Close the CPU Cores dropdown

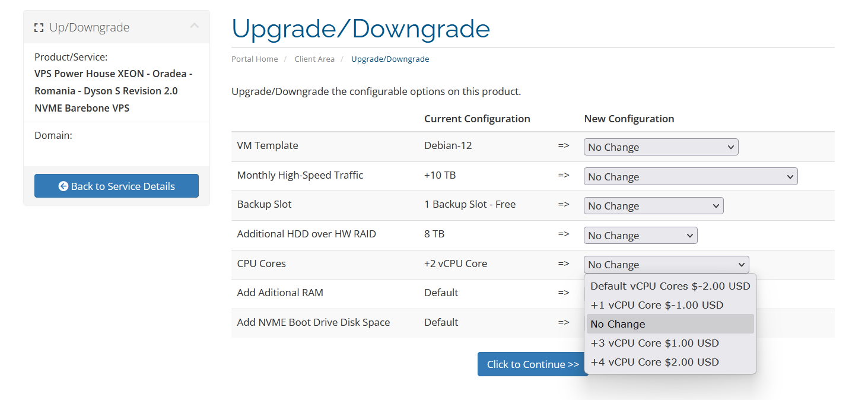pos(666,265)
